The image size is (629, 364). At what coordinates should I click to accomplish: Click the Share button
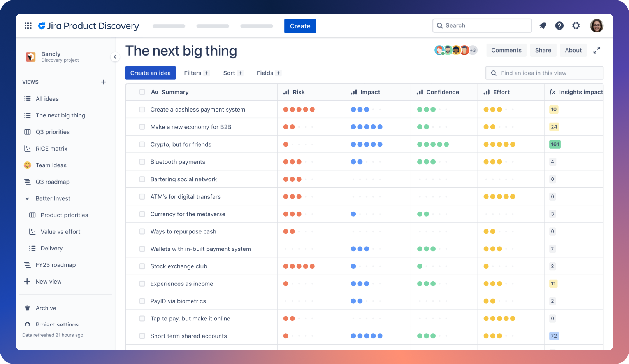[543, 50]
